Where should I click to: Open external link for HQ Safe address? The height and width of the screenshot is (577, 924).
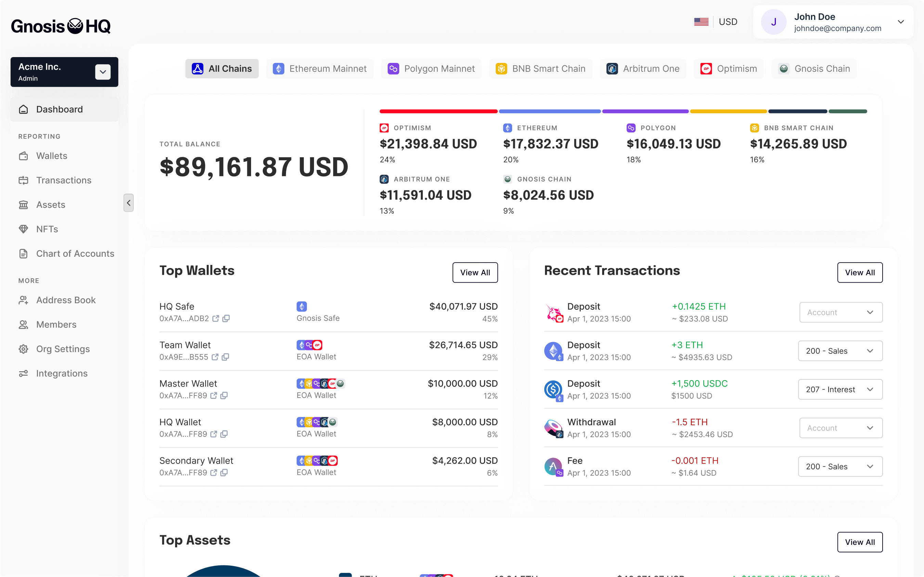click(x=216, y=318)
